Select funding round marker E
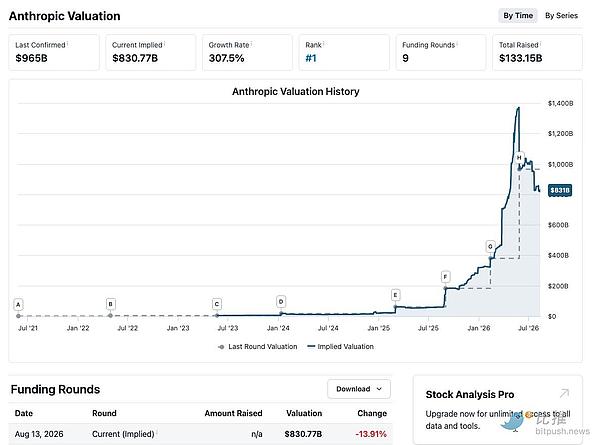Screen dimensions: 600x445 [x=395, y=295]
